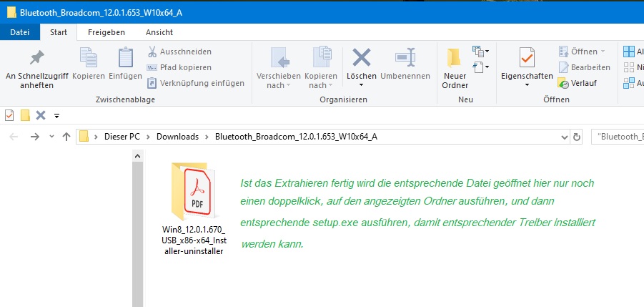This screenshot has height=307, width=644.
Task: Expand the Löschen dropdown arrow
Action: tap(362, 85)
